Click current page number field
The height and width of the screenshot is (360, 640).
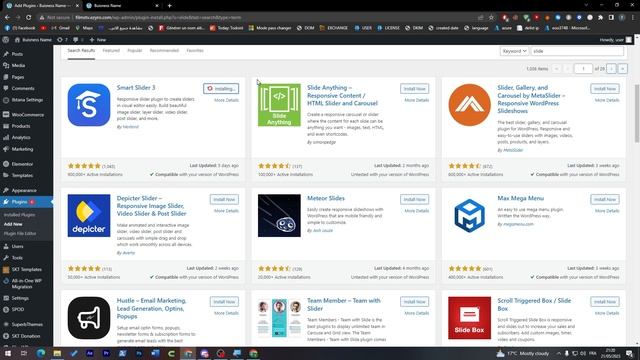pyautogui.click(x=583, y=69)
